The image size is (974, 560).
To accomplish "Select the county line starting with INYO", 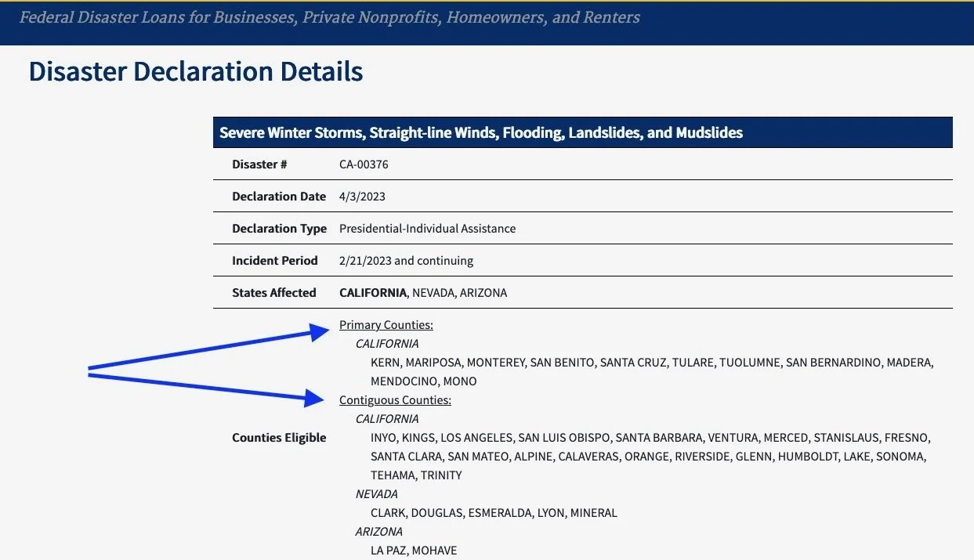I will pos(651,438).
